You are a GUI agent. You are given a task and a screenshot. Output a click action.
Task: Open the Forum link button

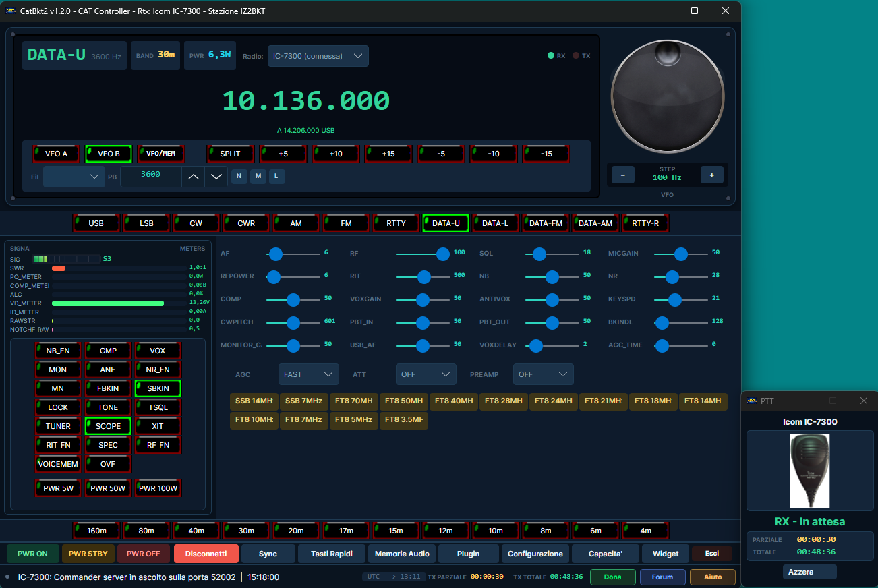click(662, 577)
